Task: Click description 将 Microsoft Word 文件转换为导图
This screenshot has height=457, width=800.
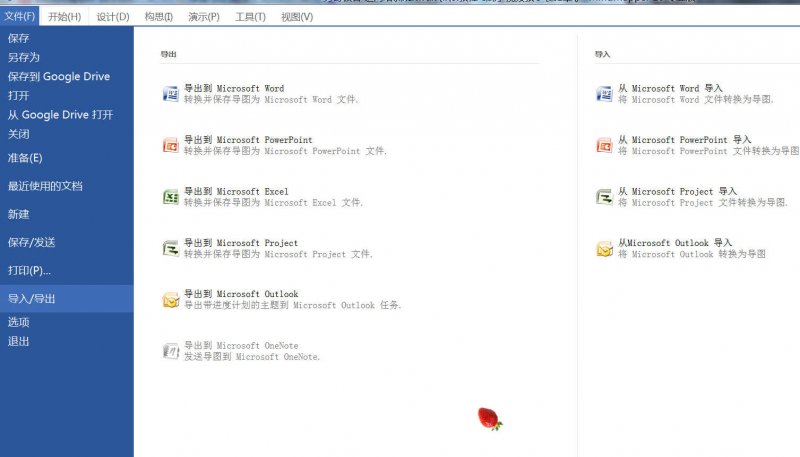Action: tap(696, 100)
